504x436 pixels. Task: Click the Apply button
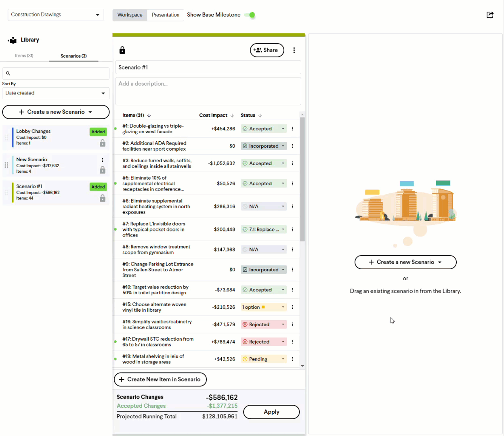coord(271,412)
